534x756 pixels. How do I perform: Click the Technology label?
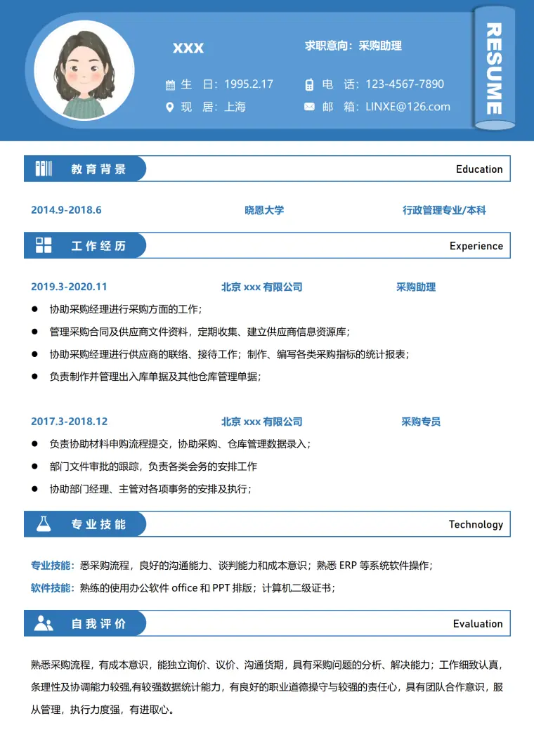tap(476, 525)
